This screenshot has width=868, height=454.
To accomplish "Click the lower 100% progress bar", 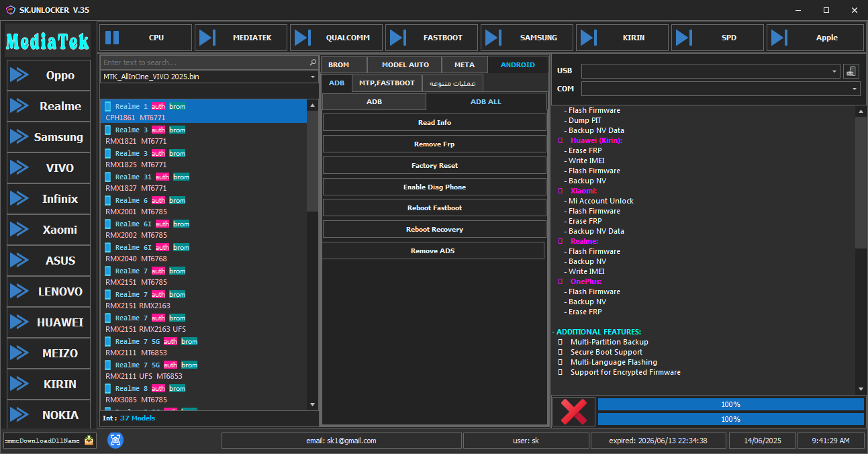I will pyautogui.click(x=730, y=419).
